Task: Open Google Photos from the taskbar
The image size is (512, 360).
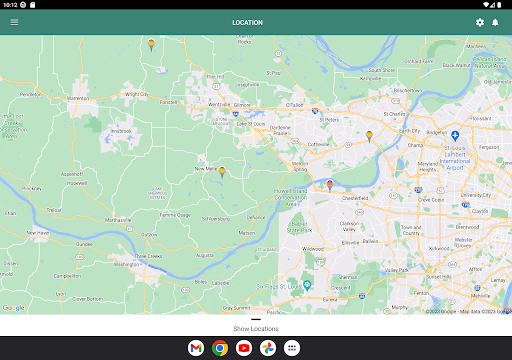Action: pos(268,348)
